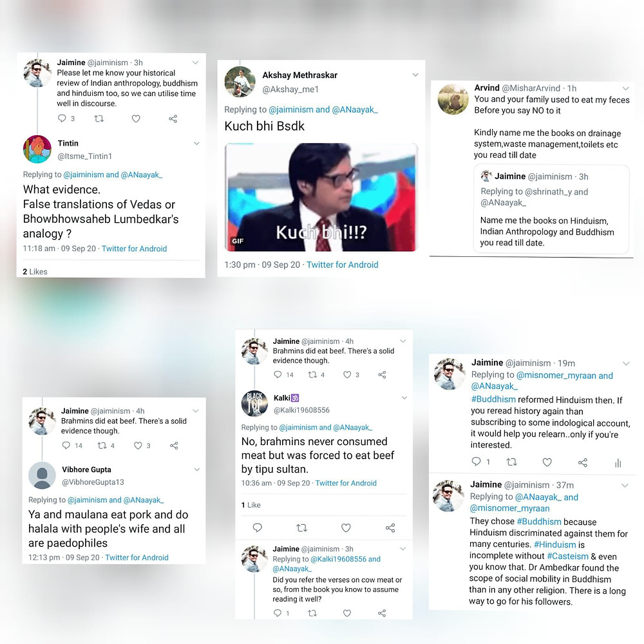Screen dimensions: 644x644
Task: Reply to the Buddhism reformed Hinduism tweet
Action: point(476,462)
